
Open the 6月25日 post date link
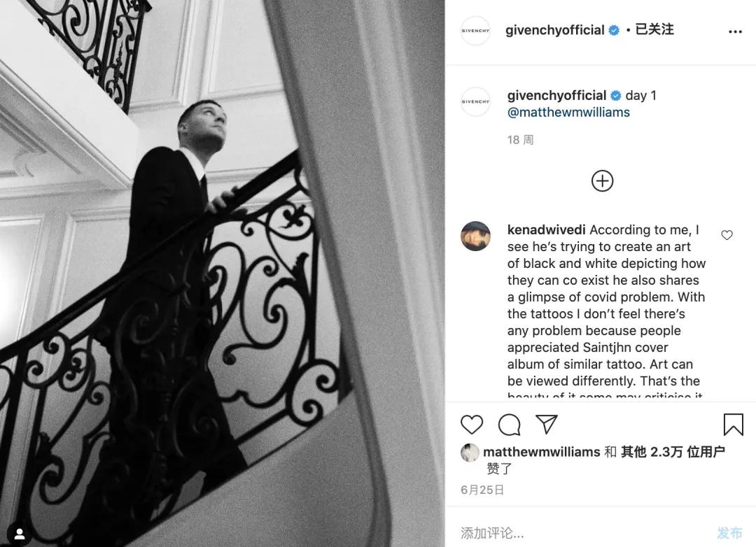(x=482, y=490)
